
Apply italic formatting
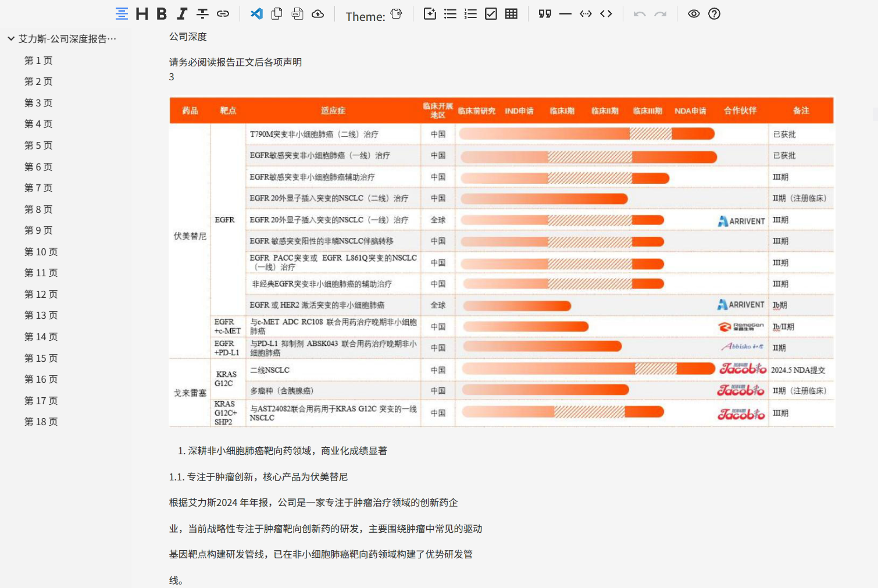point(181,14)
